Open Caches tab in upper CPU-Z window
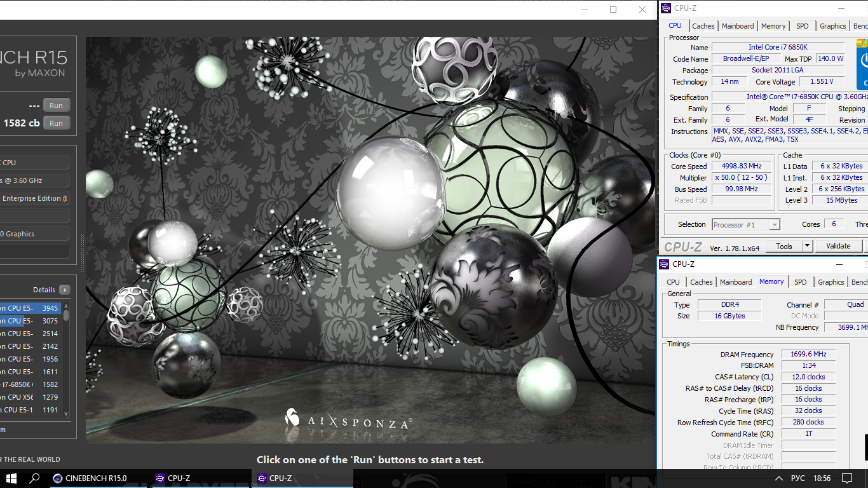 coord(703,26)
